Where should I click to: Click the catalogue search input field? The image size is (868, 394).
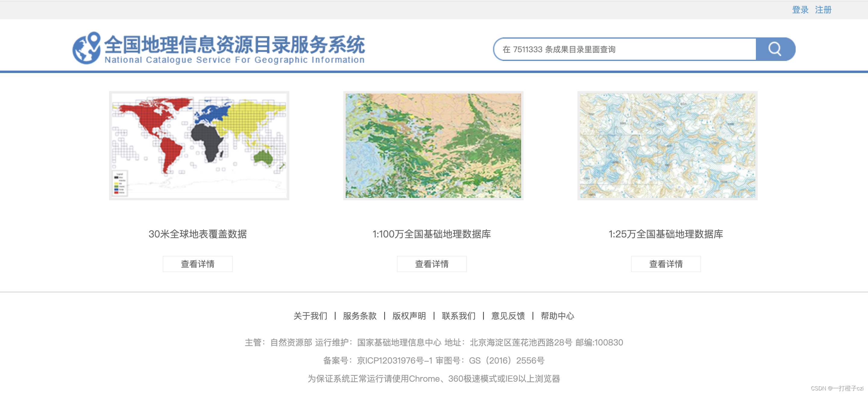pyautogui.click(x=625, y=49)
